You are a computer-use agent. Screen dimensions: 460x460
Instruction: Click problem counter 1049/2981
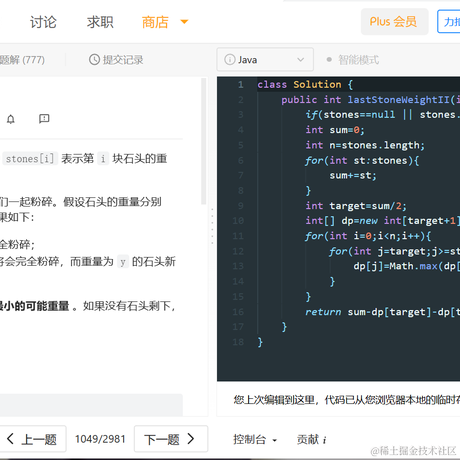[100, 439]
